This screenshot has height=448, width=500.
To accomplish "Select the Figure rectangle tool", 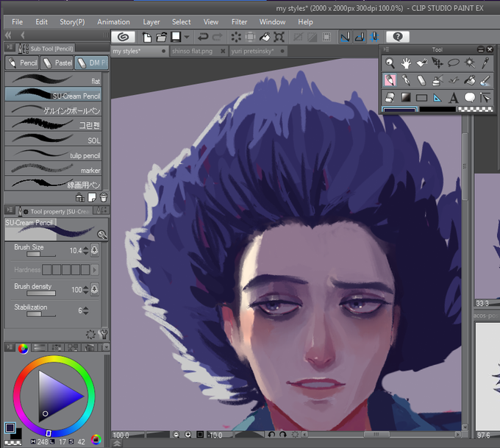I will point(421,97).
